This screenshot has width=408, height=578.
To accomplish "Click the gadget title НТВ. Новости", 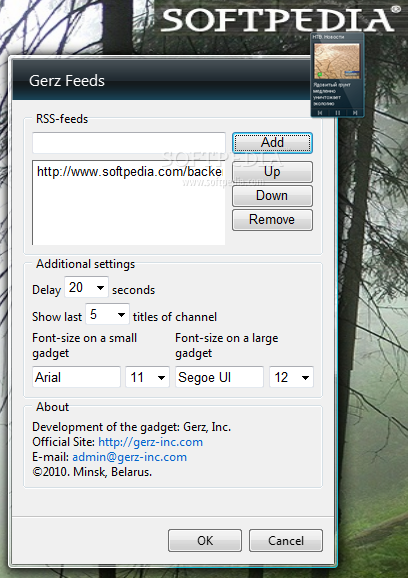I will click(x=328, y=37).
